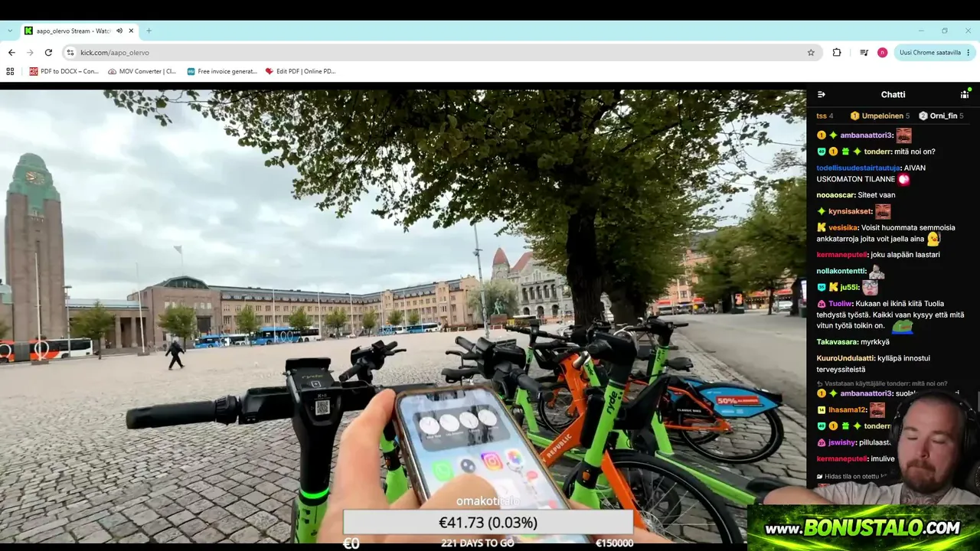Click the 'Siteet vaan' chat message

pos(877,195)
